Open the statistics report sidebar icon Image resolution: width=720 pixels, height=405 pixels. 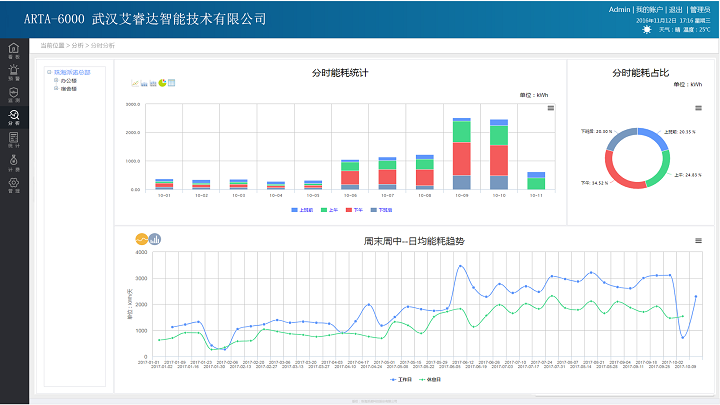13,139
